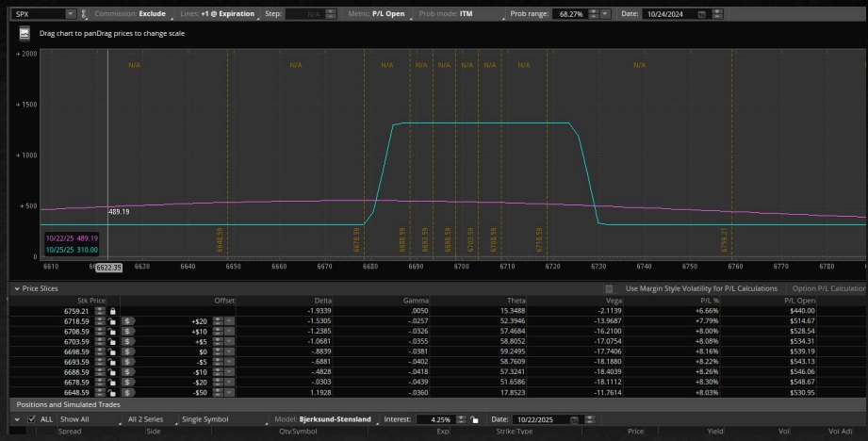Click the lock icon on the 6759.21 price slice
The image size is (868, 441).
(112, 310)
